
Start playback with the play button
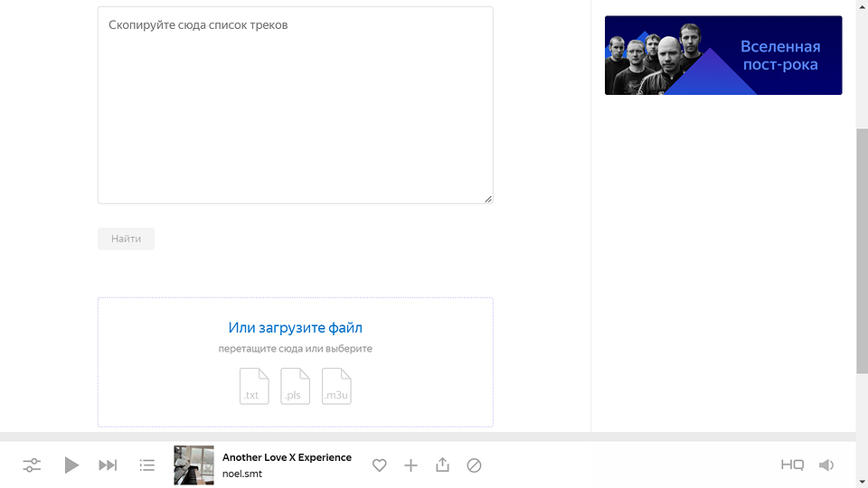pyautogui.click(x=71, y=465)
